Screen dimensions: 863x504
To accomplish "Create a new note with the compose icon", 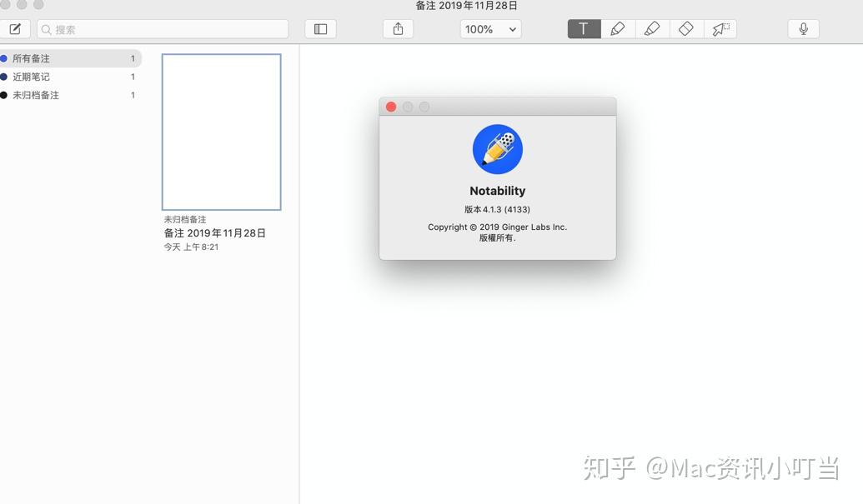I will (x=15, y=28).
